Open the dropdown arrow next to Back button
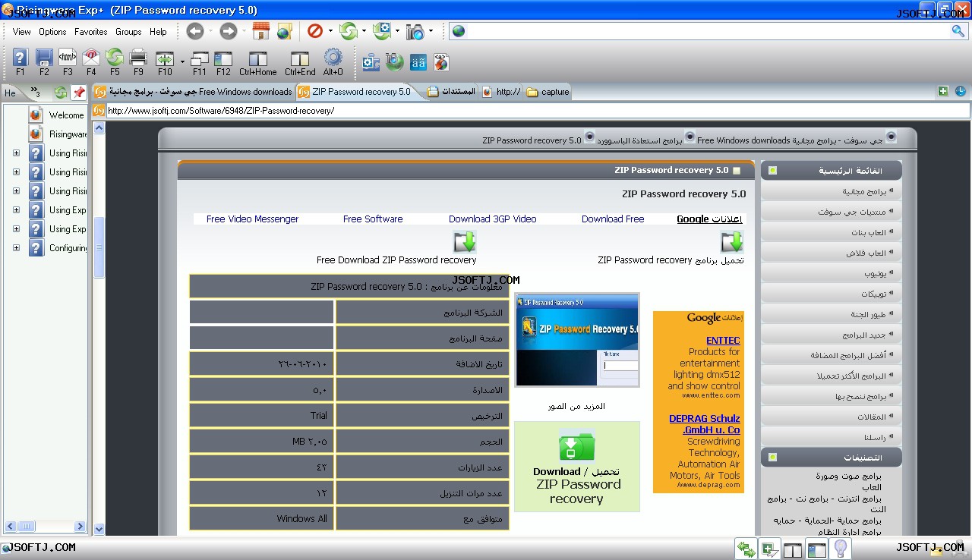This screenshot has width=972, height=560. pyautogui.click(x=210, y=32)
